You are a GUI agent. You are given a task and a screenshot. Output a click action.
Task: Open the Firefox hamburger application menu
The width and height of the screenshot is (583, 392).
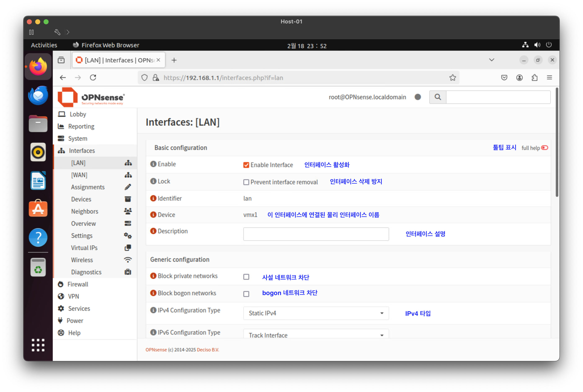click(x=549, y=78)
